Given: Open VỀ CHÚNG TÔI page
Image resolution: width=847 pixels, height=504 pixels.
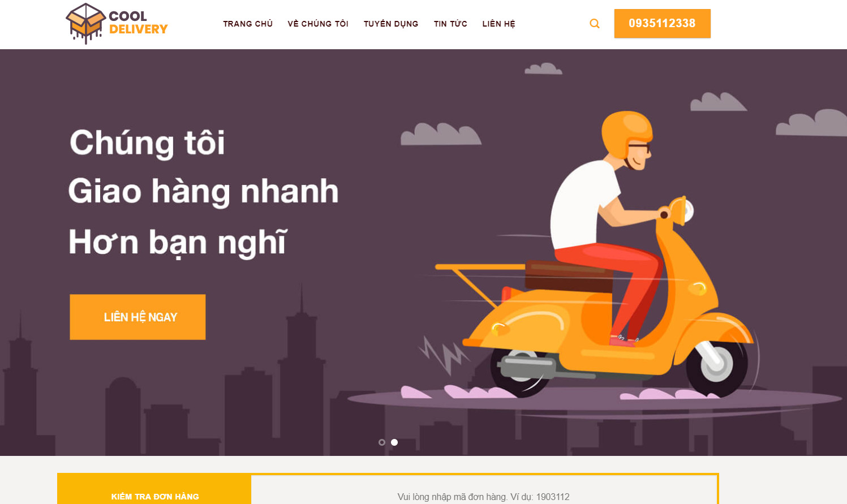Looking at the screenshot, I should (318, 24).
